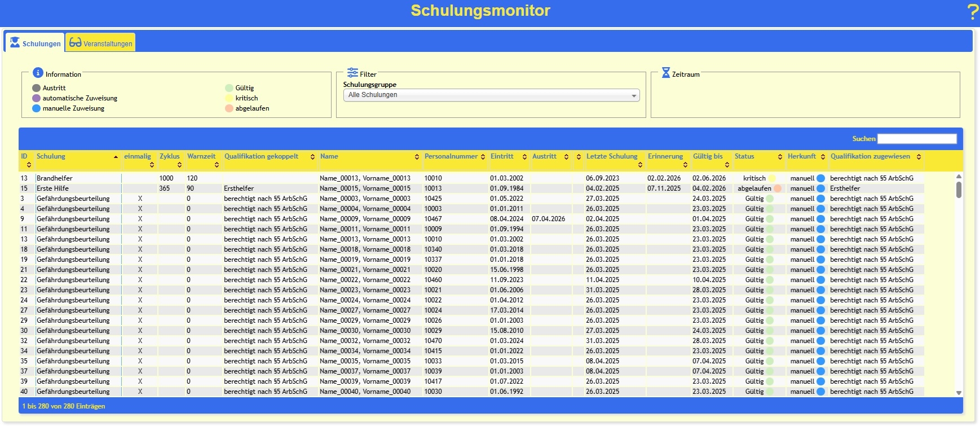980x426 pixels.
Task: Click the name "Name_00040, Vorname_00040"
Action: (365, 392)
